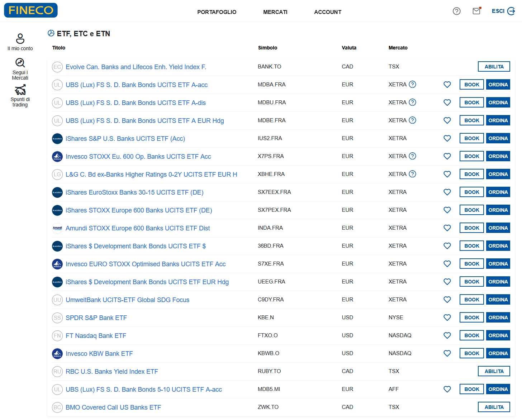
Task: Toggle favorite heart for MDB5.MI
Action: [447, 389]
